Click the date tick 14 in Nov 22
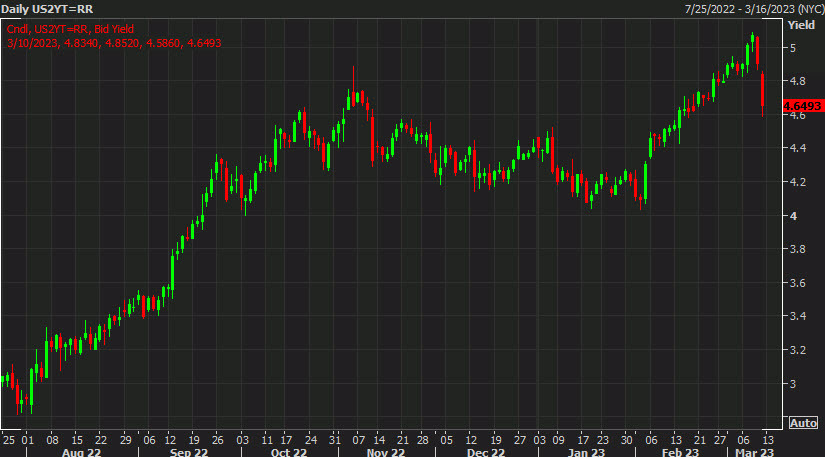 pos(379,440)
